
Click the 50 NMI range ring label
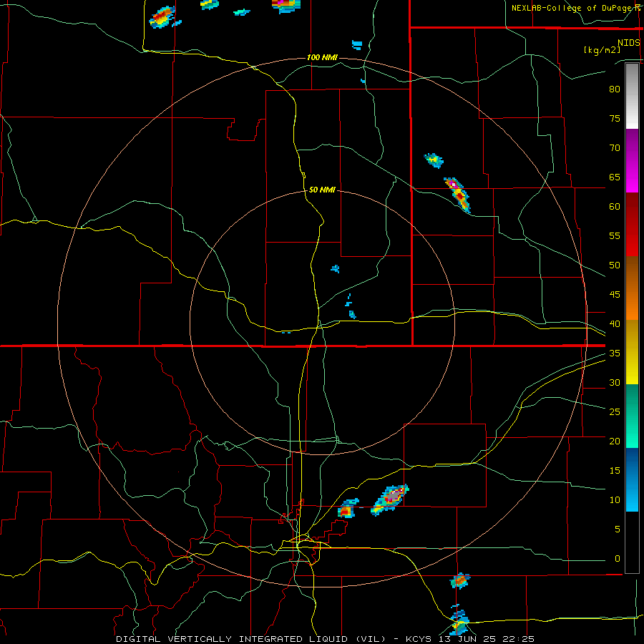pyautogui.click(x=322, y=190)
